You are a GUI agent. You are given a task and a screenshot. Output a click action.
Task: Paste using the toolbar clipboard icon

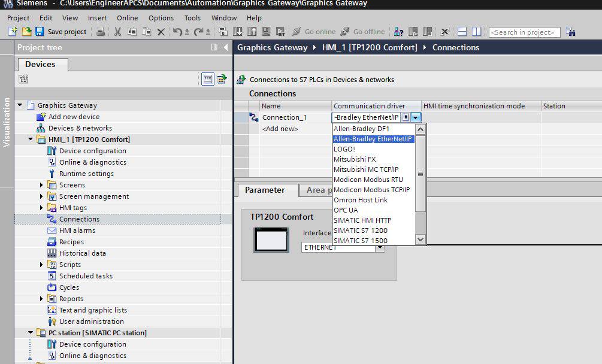pos(146,32)
